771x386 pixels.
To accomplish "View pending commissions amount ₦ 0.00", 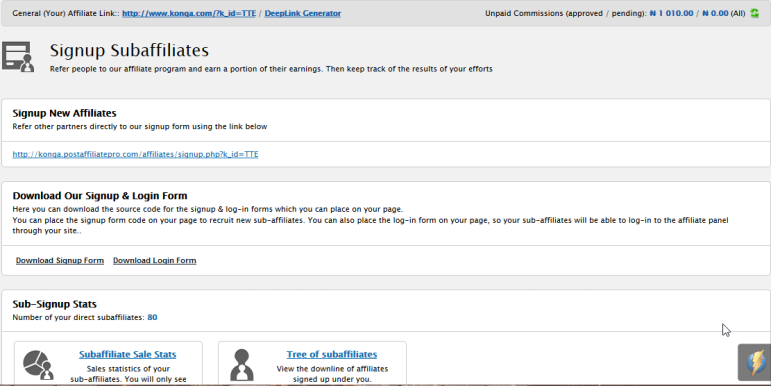I will (x=715, y=13).
